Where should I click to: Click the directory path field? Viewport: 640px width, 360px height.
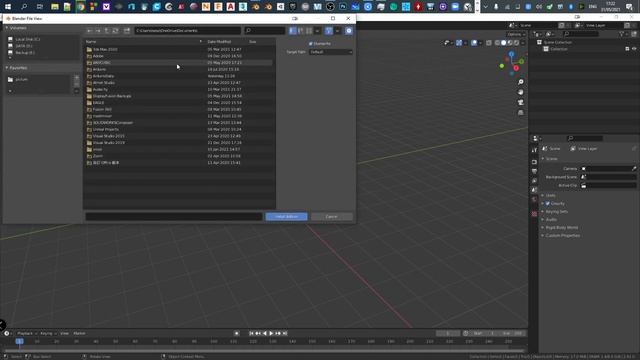tap(188, 31)
